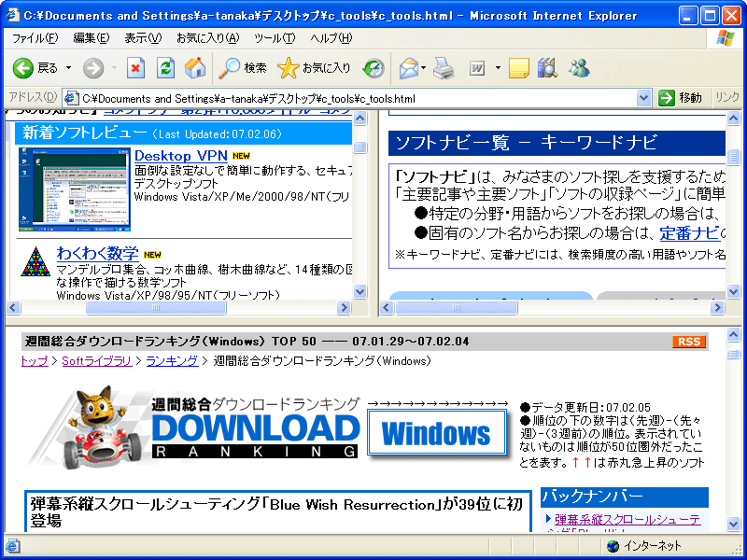747x560 pixels.
Task: Click left frame's scroll right arrow
Action: (x=343, y=308)
